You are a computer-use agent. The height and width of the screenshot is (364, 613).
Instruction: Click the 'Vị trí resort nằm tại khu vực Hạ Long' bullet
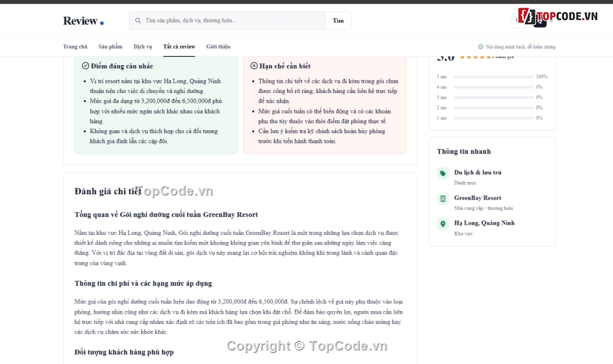click(156, 86)
